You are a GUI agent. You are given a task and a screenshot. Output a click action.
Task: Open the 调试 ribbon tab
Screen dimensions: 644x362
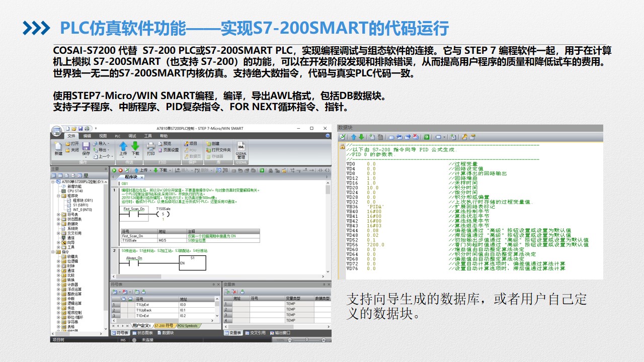132,136
